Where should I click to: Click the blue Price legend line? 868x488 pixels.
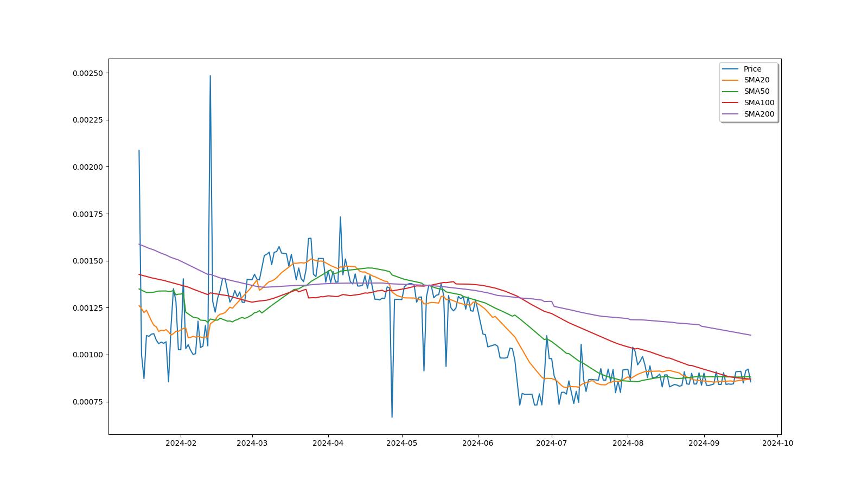[731, 69]
